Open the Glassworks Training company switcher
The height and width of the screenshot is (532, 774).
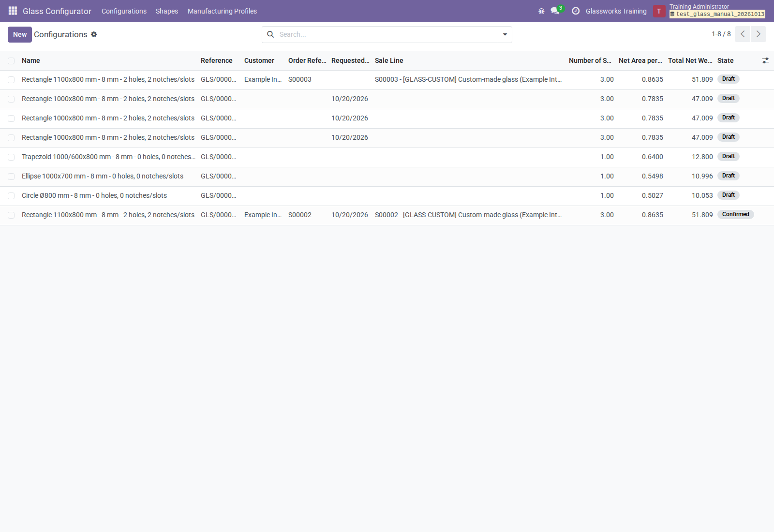[616, 11]
